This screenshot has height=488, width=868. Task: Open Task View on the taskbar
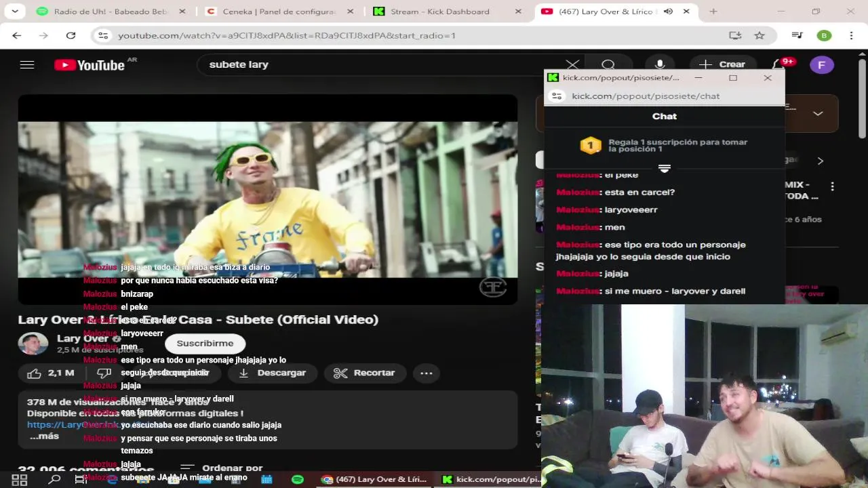click(x=81, y=479)
